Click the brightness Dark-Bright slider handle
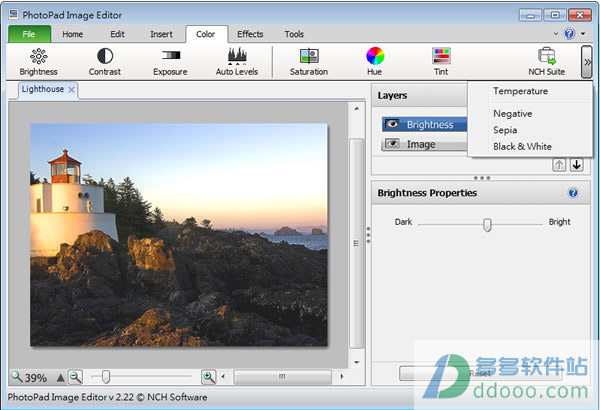600x410 pixels. pyautogui.click(x=487, y=225)
